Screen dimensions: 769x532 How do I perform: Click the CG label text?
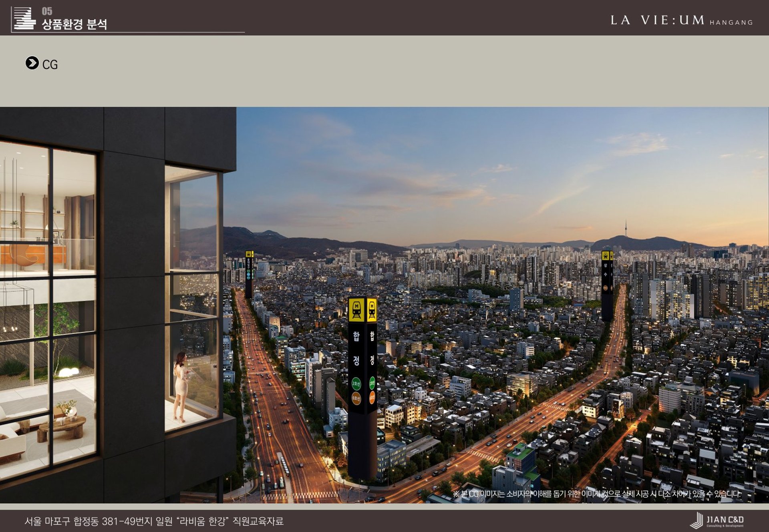[x=50, y=64]
